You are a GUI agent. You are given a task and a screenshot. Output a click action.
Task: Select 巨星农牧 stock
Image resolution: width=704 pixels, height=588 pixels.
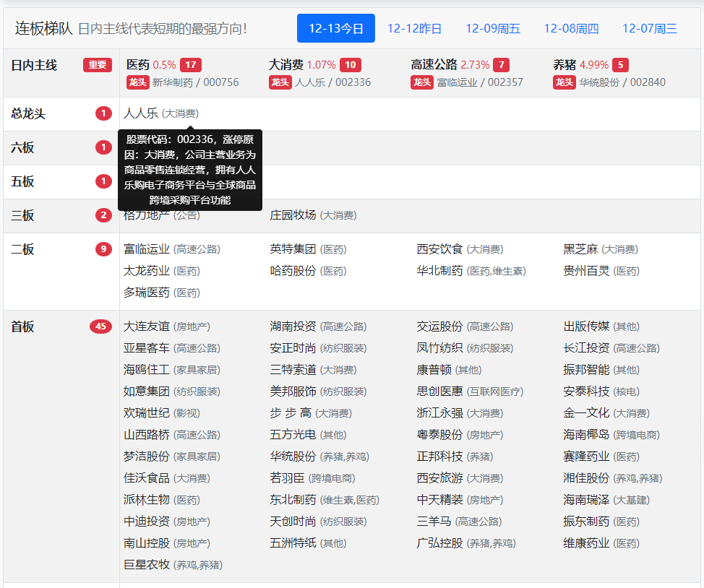147,565
